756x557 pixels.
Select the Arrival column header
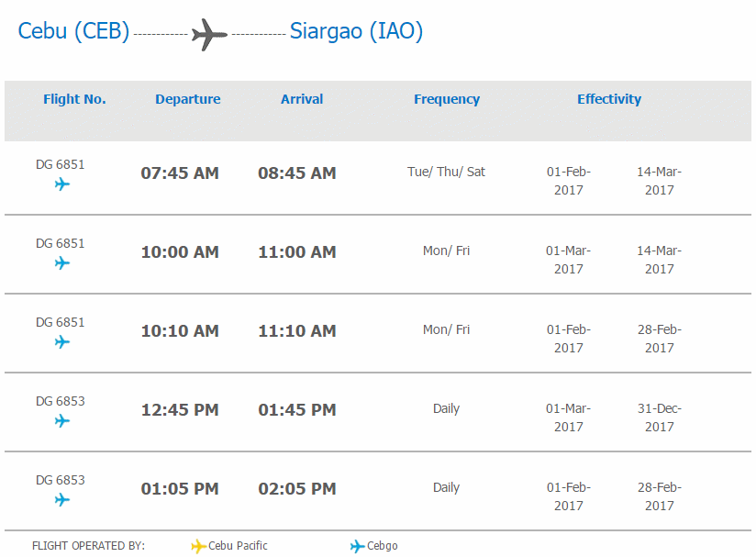(x=302, y=99)
